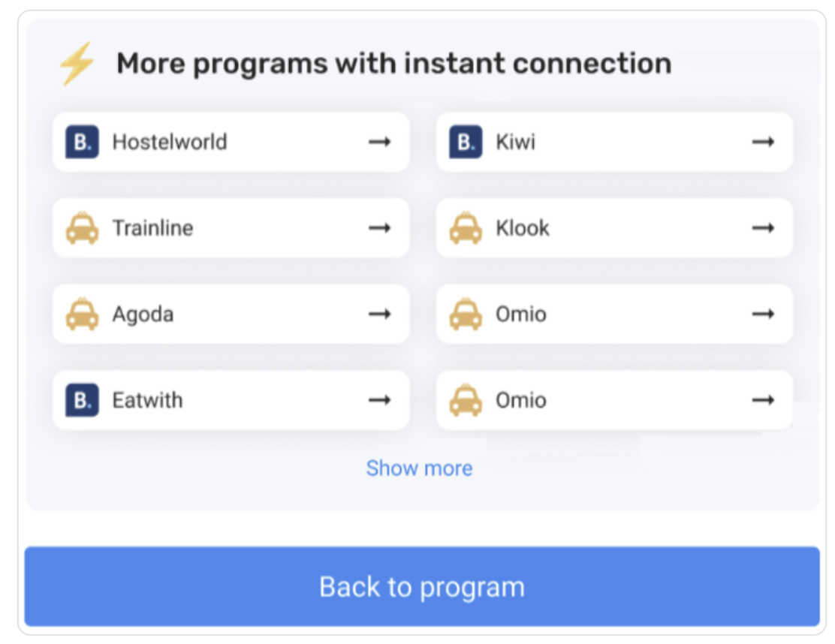835x644 pixels.
Task: Click the arrow beside Trainline
Action: click(x=380, y=228)
